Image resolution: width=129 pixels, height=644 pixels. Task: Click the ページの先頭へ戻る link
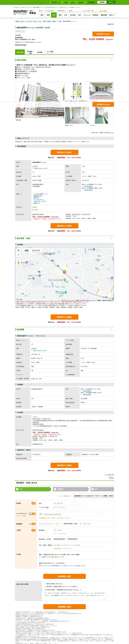point(109,475)
